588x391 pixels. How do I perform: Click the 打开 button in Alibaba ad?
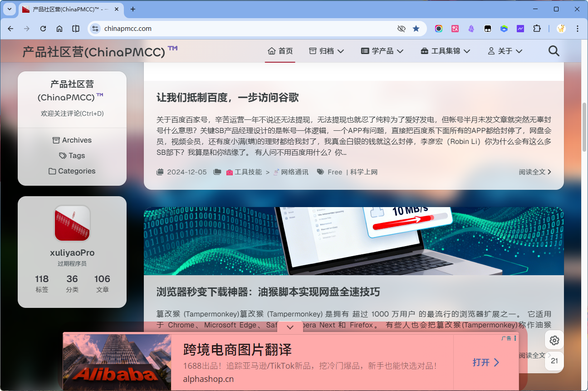point(485,362)
